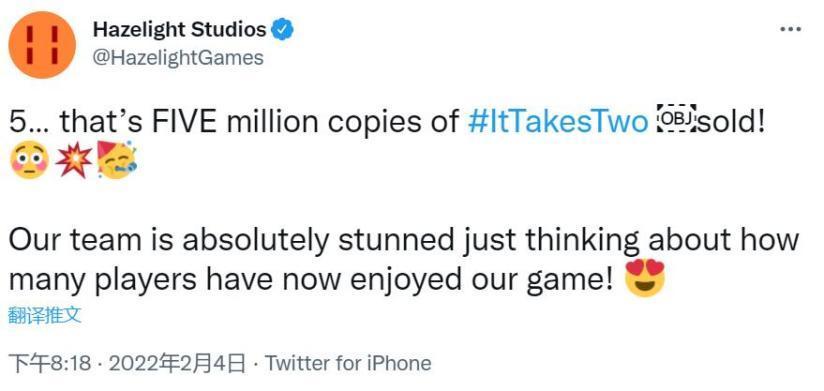824x391 pixels.
Task: Click the blue verified badge
Action: tap(282, 29)
